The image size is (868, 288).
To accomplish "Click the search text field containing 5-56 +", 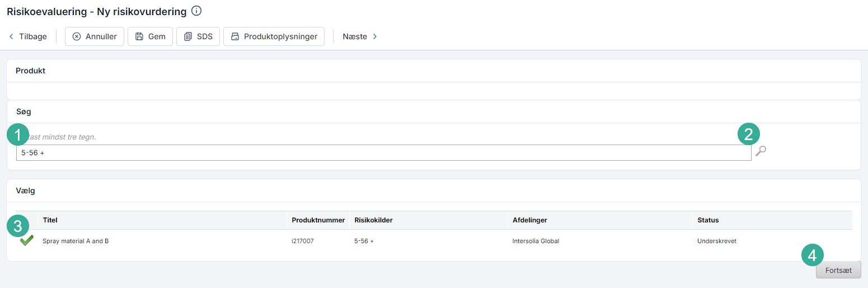I will [383, 152].
